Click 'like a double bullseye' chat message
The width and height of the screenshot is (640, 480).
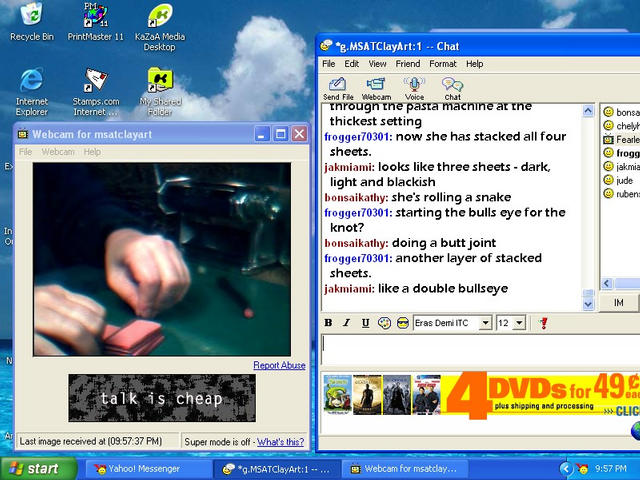pyautogui.click(x=443, y=289)
